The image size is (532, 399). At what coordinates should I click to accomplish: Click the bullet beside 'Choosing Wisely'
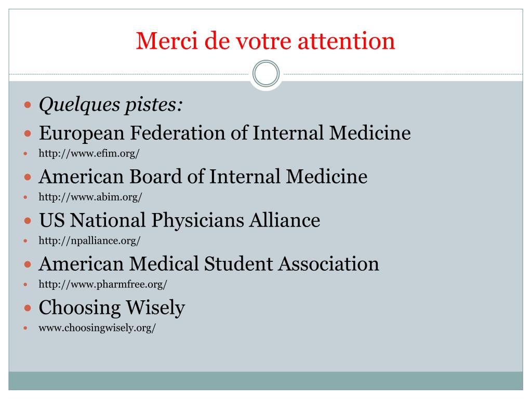tap(28, 308)
